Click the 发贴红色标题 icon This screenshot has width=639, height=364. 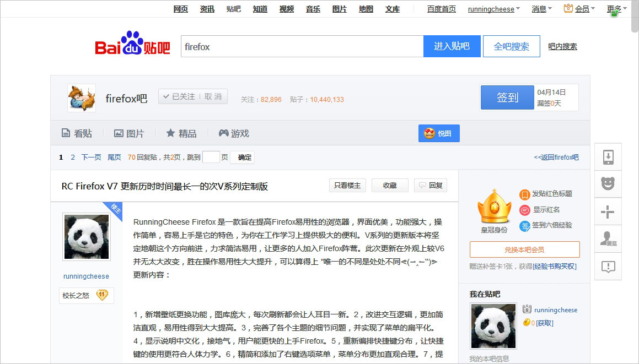pyautogui.click(x=524, y=194)
